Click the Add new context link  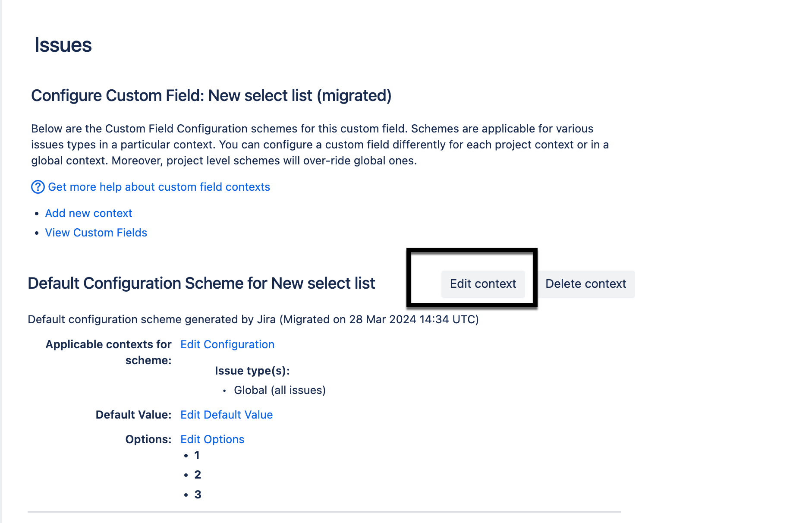88,213
